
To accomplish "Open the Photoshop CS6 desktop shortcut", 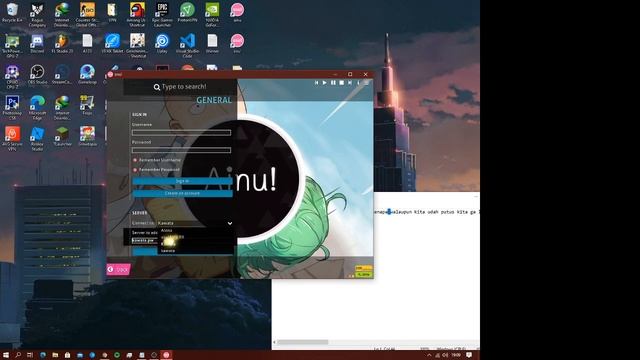I will 12,107.
